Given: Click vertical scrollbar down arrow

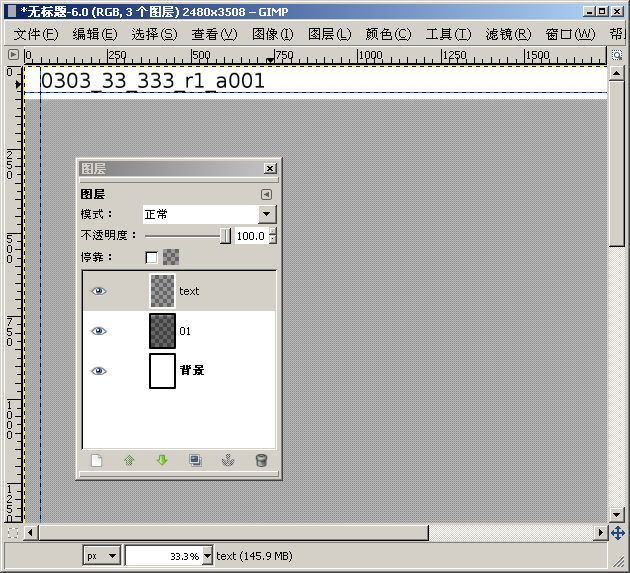Looking at the screenshot, I should click(616, 514).
